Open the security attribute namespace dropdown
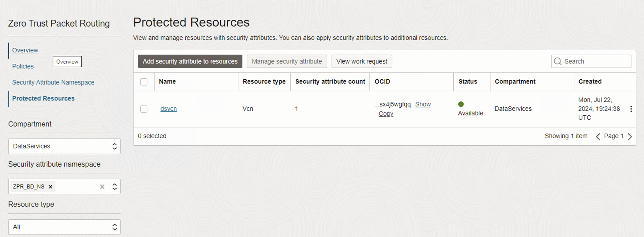Image resolution: width=644 pixels, height=237 pixels. coord(114,186)
